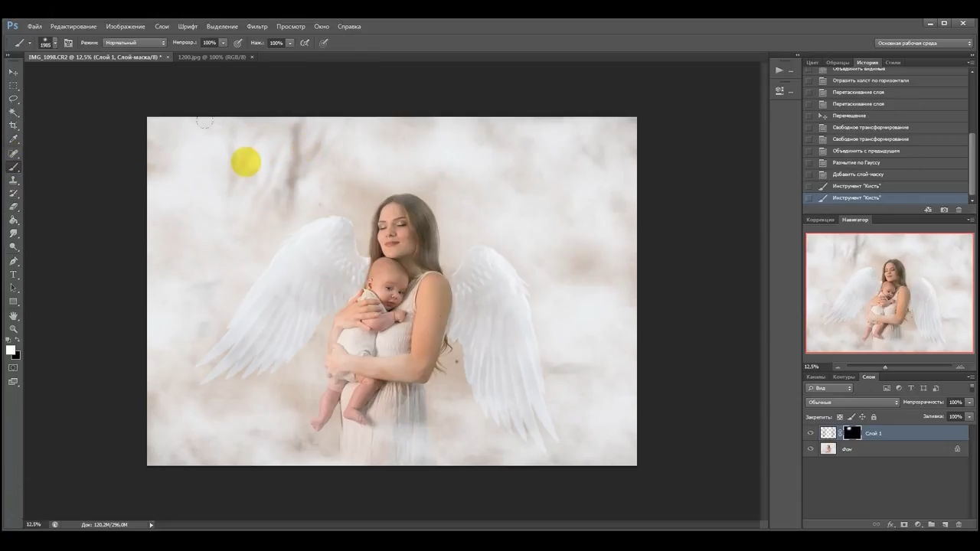Screen dimensions: 980x551
Task: Open the brush panel toggle icon
Action: point(68,43)
